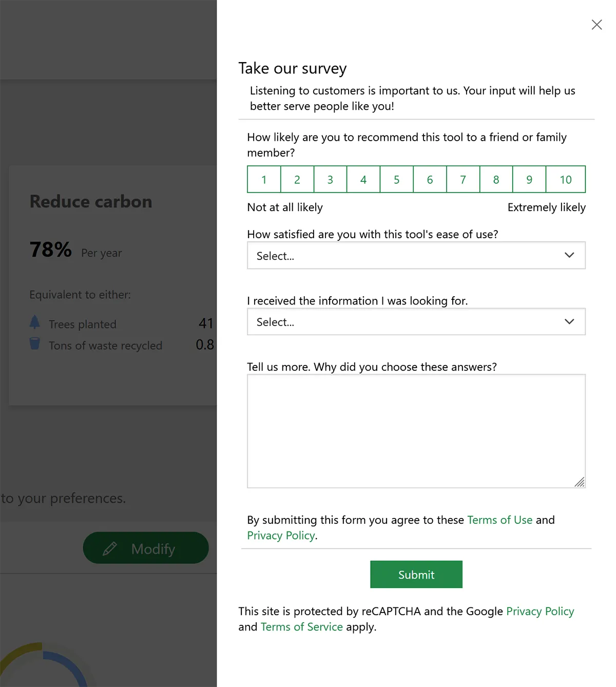This screenshot has height=687, width=616.
Task: Expand the 'received the information' dropdown
Action: (x=416, y=322)
